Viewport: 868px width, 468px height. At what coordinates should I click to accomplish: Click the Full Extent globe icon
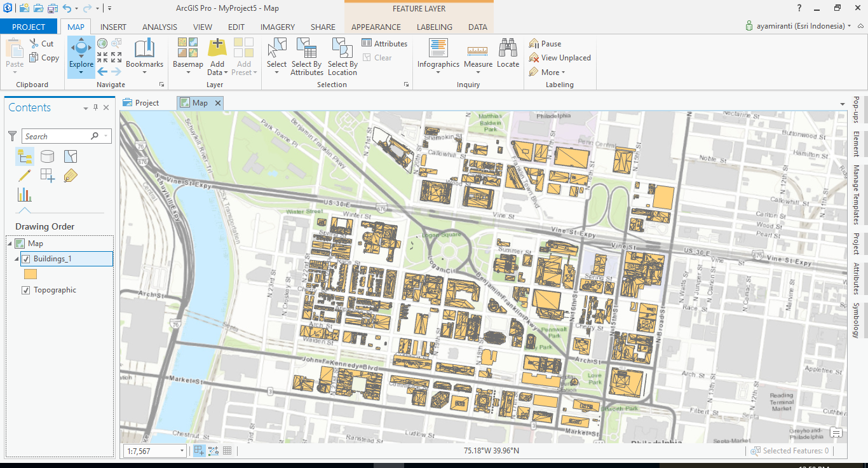click(x=102, y=43)
